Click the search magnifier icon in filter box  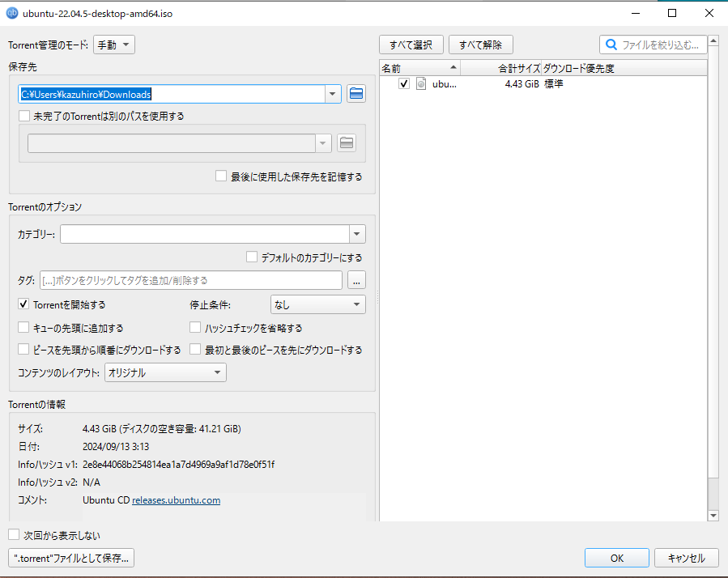(x=611, y=45)
